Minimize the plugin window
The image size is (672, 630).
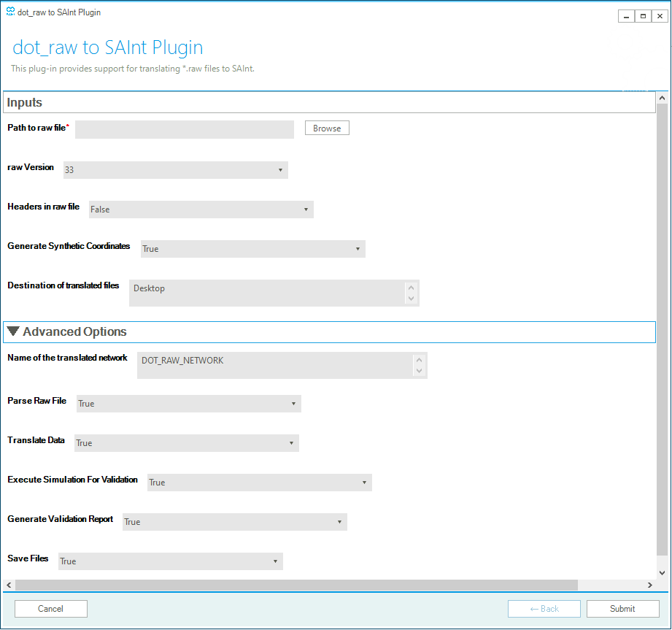(626, 16)
